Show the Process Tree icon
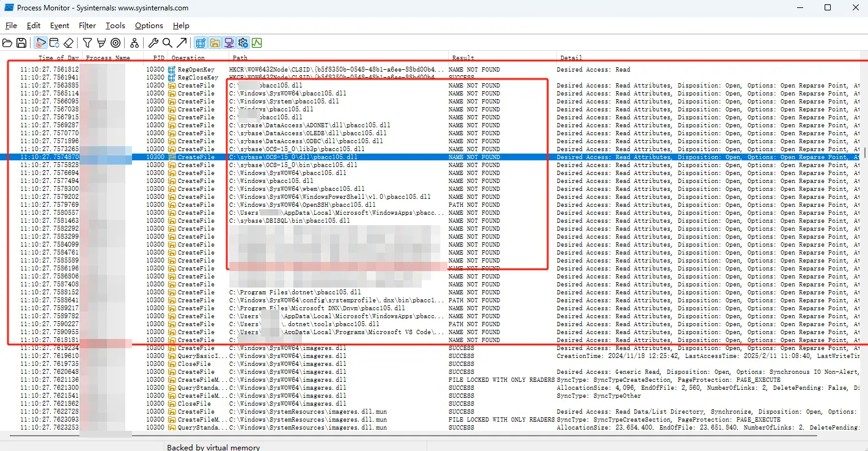Screen dimensions: 868x451 [134, 43]
